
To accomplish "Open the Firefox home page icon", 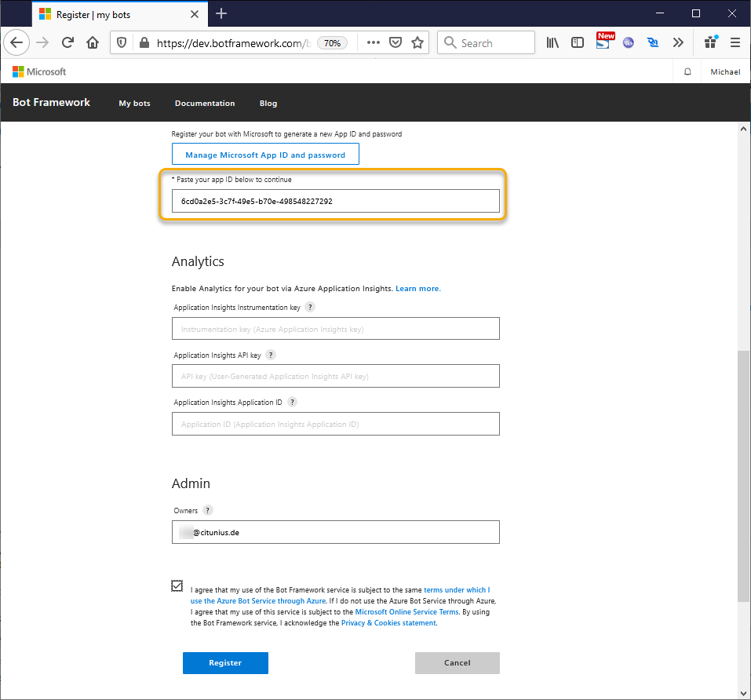I will (93, 42).
